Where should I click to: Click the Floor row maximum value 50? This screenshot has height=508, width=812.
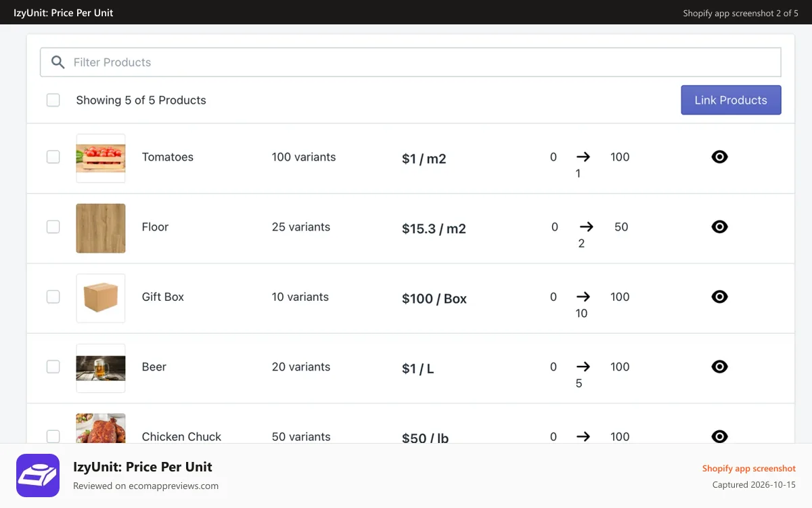(621, 227)
